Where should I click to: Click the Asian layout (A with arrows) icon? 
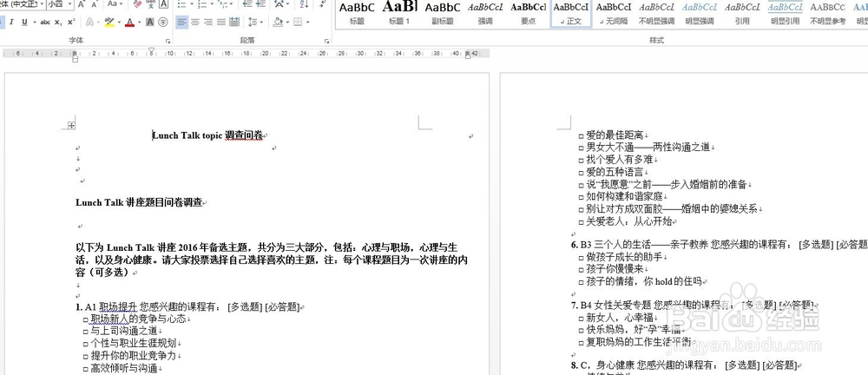(x=279, y=4)
